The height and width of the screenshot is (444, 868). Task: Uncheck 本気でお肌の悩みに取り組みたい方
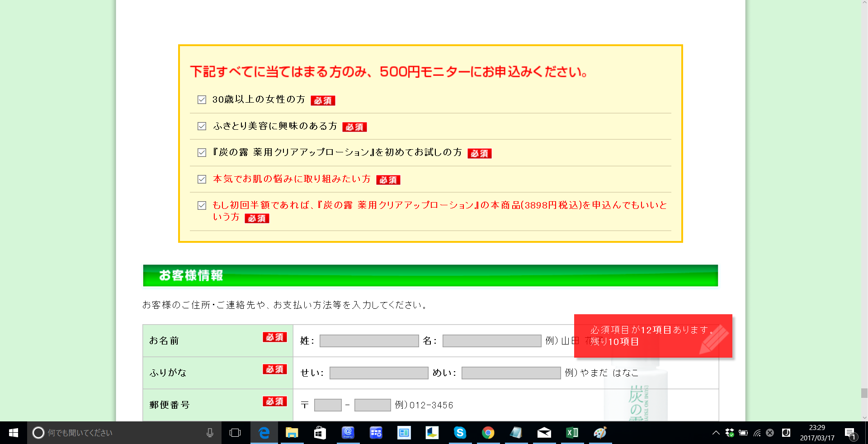(x=202, y=179)
